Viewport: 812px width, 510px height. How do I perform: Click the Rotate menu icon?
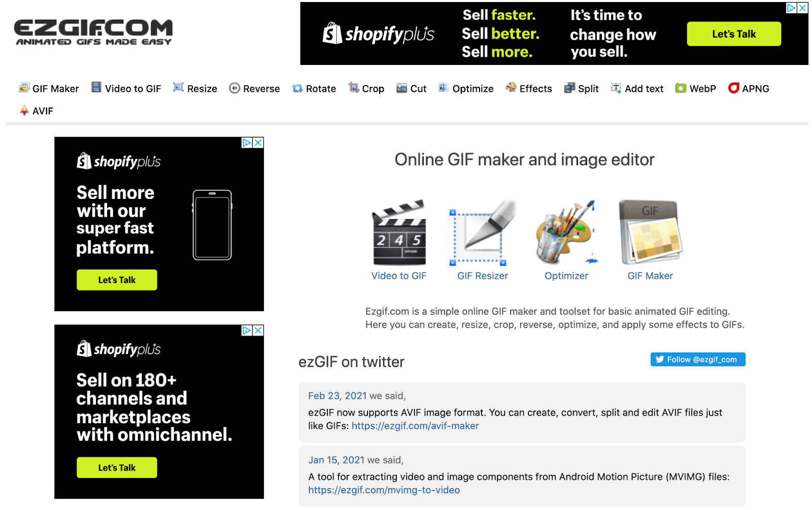point(297,88)
